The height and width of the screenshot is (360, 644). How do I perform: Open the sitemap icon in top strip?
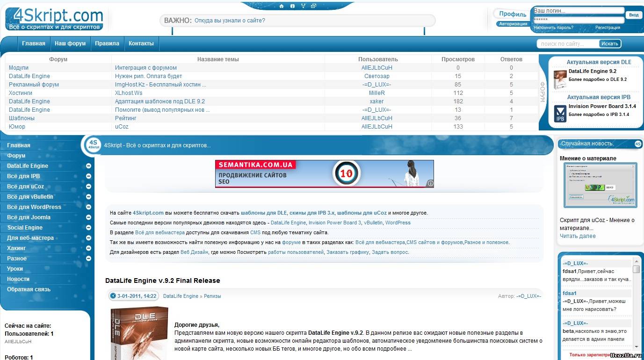(x=303, y=6)
